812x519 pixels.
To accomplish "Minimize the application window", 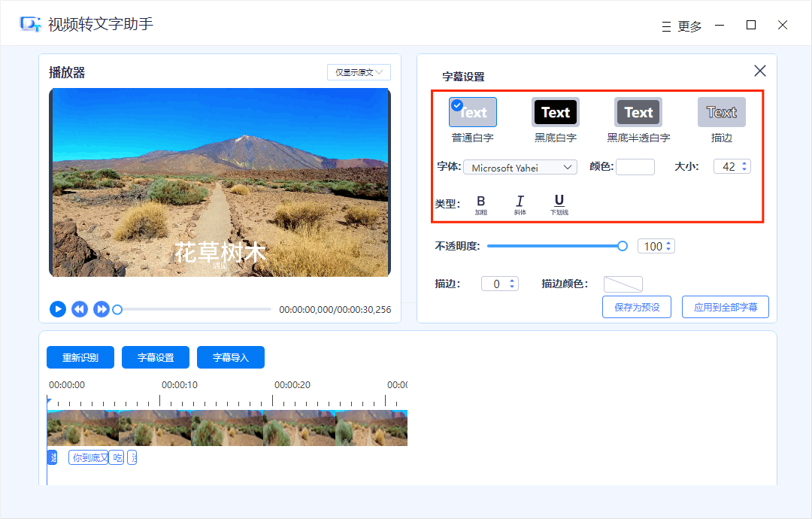I will (720, 25).
